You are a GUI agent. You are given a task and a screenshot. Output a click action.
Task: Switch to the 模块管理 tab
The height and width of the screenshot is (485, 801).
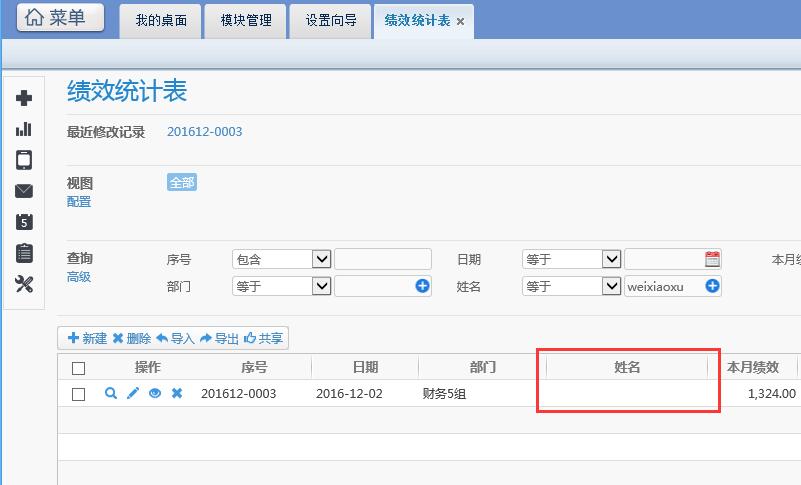pos(246,21)
